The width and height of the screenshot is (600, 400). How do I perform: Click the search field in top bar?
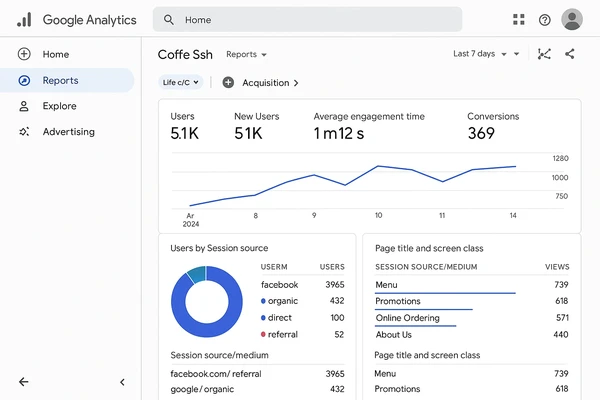click(308, 20)
